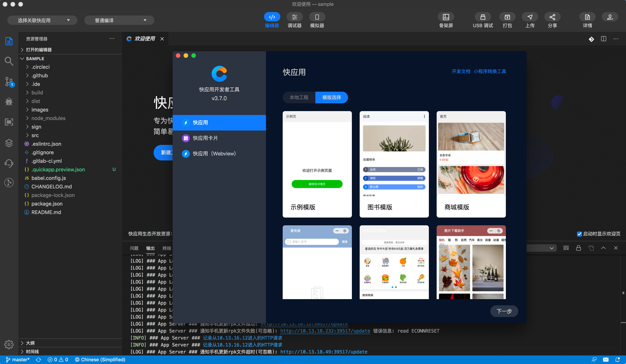Open the 骨架屏 tool
The width and height of the screenshot is (626, 364).
pos(446,20)
